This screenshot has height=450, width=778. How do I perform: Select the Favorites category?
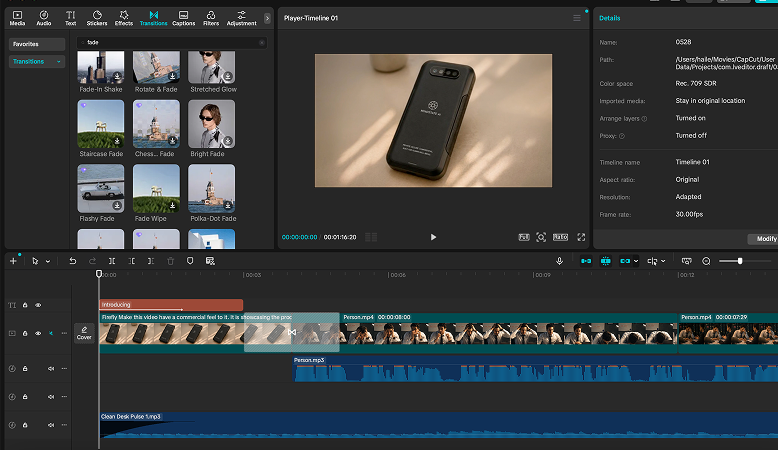tap(37, 44)
